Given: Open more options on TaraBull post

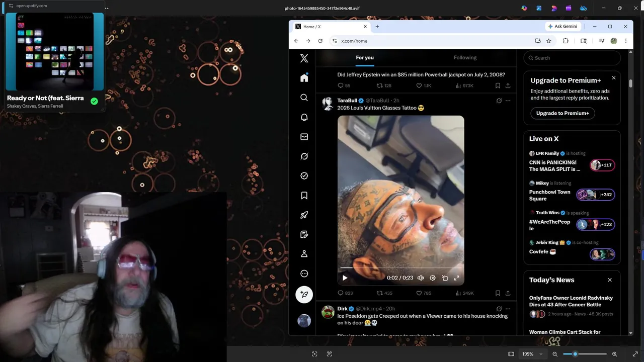Looking at the screenshot, I should click(508, 101).
